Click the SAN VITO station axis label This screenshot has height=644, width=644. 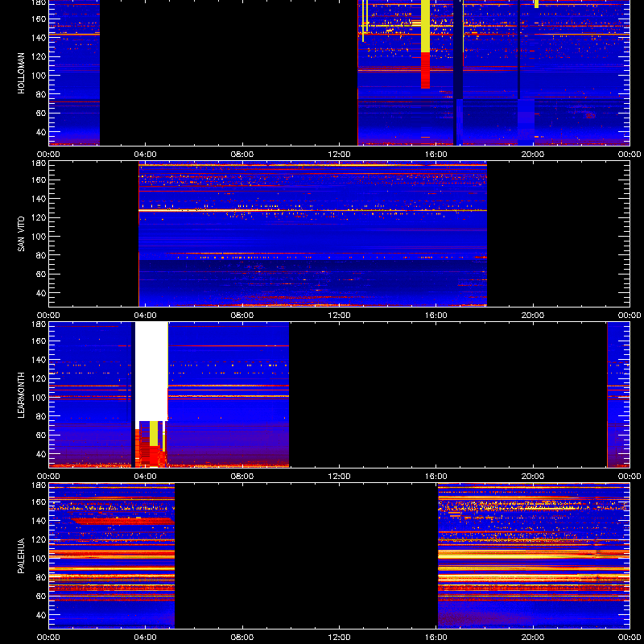point(21,234)
